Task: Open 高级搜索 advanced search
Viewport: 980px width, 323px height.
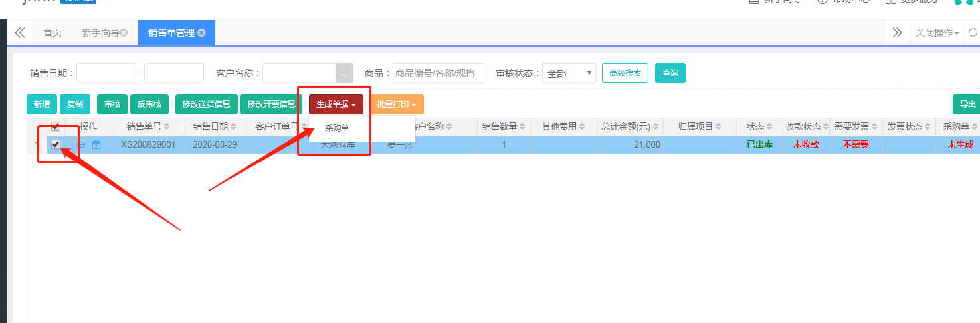Action: pos(625,73)
